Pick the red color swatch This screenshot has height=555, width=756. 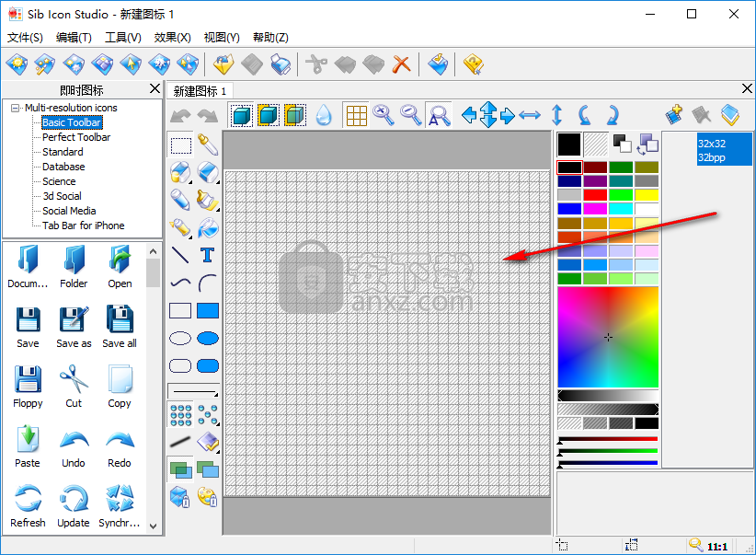595,195
